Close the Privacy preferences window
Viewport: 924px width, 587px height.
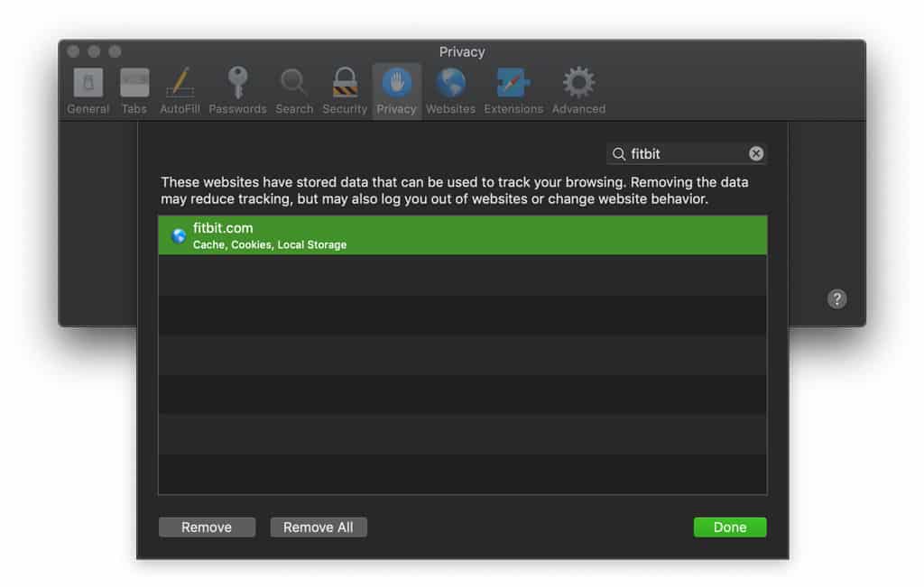(73, 51)
